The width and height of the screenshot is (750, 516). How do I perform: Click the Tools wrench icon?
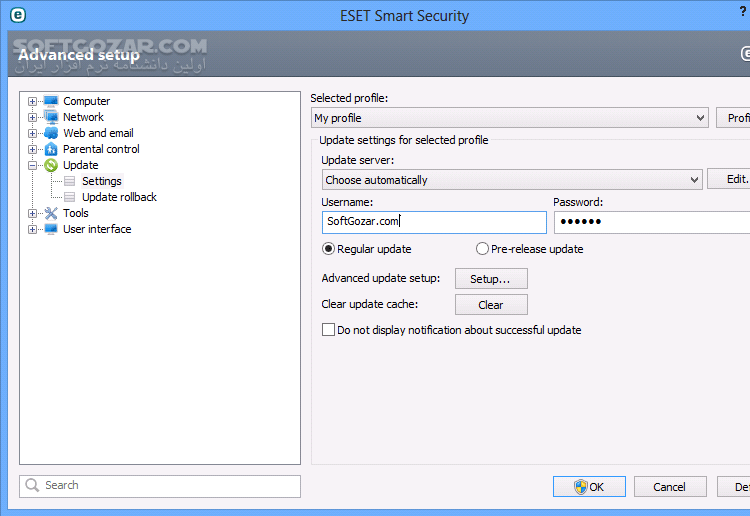click(x=51, y=213)
